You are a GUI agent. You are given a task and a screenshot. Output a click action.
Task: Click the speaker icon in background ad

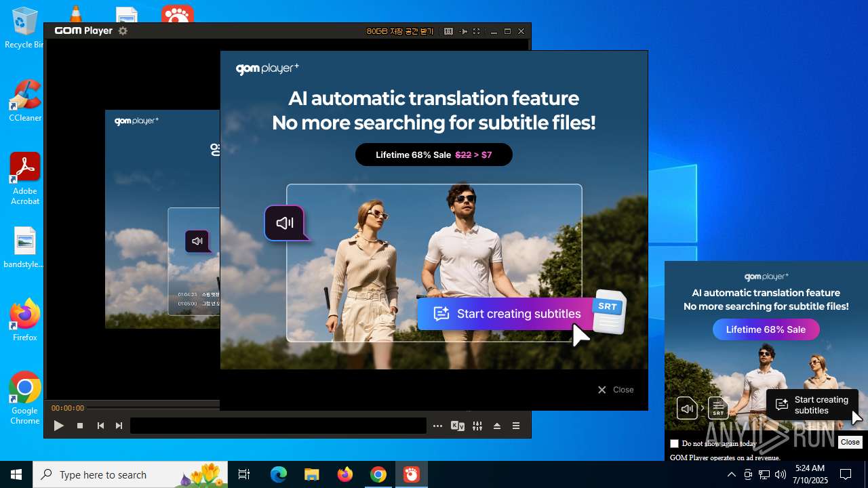click(x=197, y=241)
